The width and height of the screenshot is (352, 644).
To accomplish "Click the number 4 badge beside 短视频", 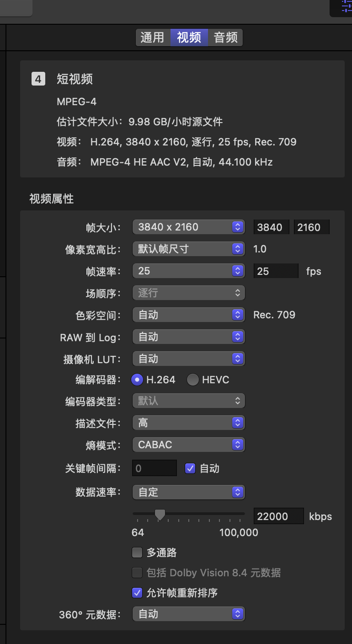I will 38,79.
